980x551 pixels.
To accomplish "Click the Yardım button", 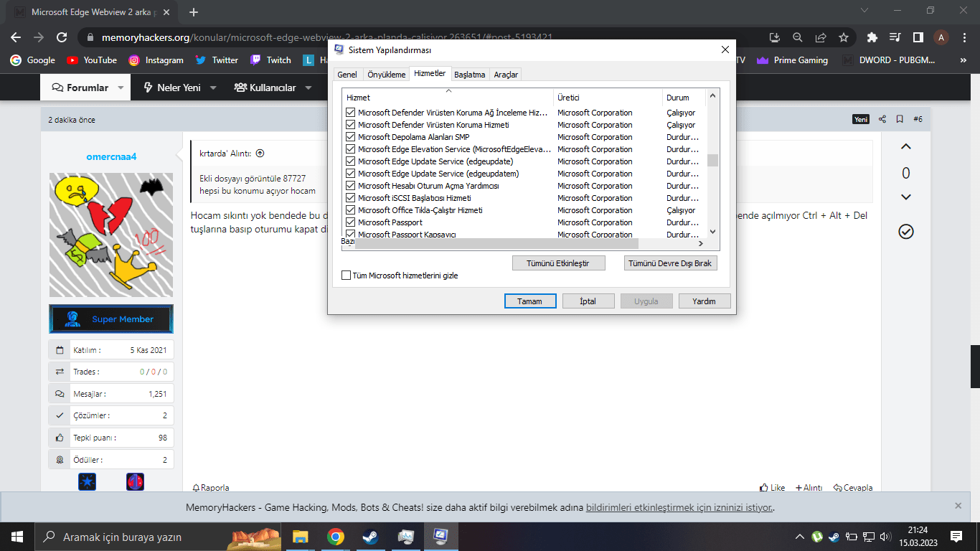I will 704,301.
